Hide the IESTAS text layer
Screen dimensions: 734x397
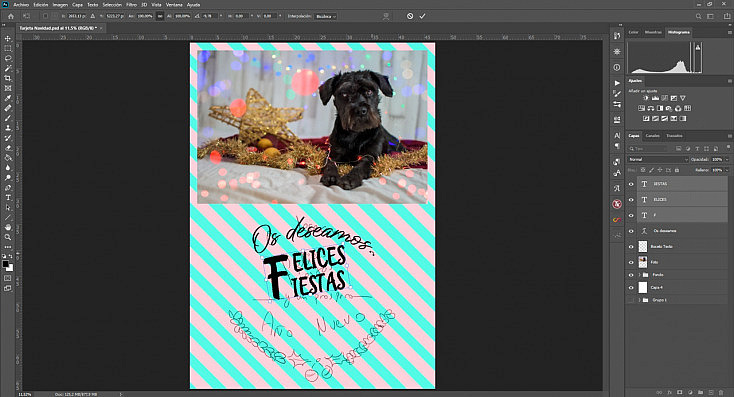point(631,184)
